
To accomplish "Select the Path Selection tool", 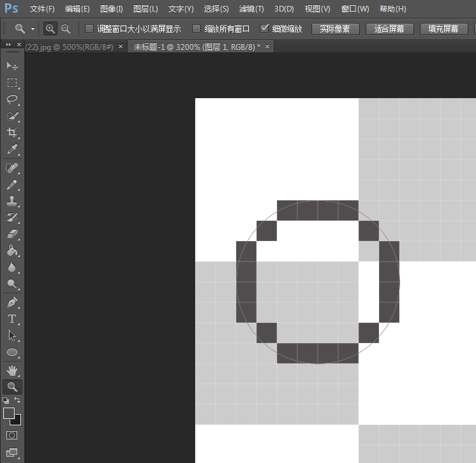I will 12,335.
